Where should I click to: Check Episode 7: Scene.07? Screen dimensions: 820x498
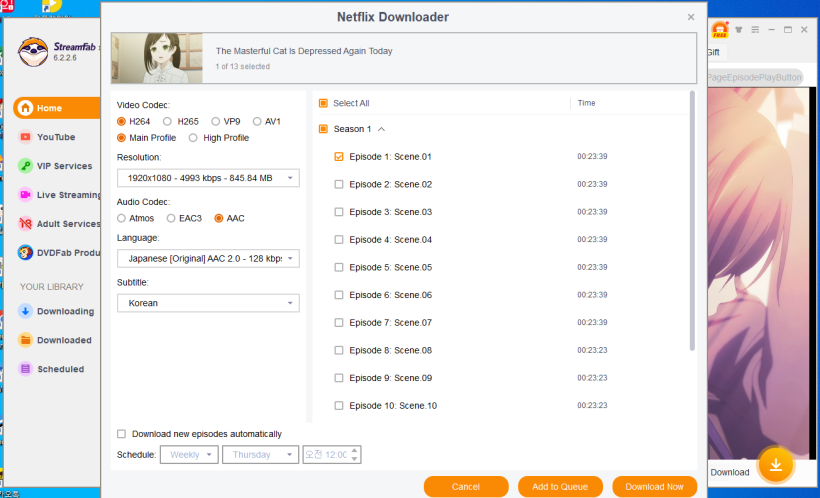coord(339,323)
